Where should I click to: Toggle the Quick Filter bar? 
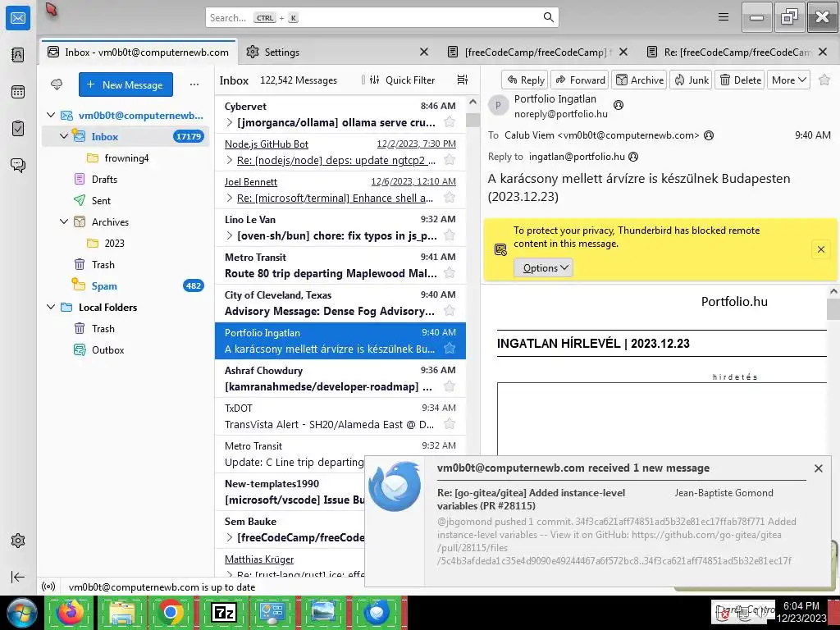[402, 80]
